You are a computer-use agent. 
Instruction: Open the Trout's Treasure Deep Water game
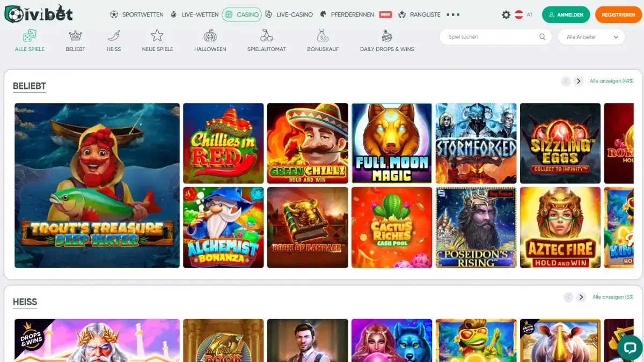pyautogui.click(x=97, y=185)
